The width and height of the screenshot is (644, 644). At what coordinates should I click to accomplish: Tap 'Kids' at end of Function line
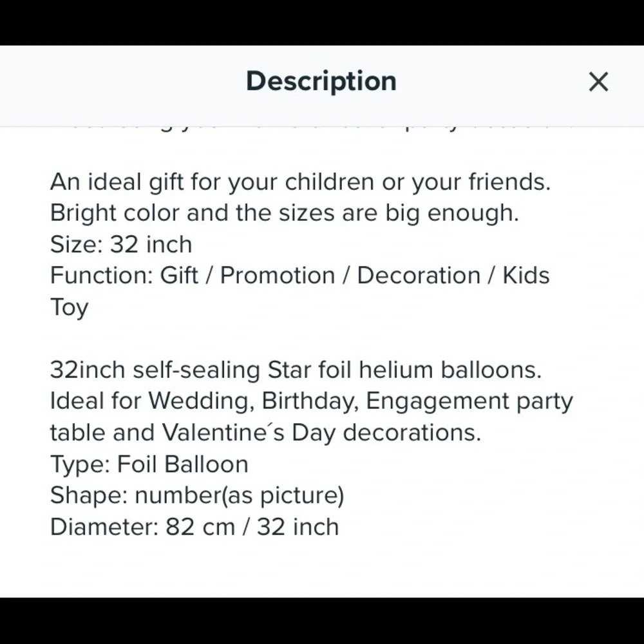click(x=526, y=275)
